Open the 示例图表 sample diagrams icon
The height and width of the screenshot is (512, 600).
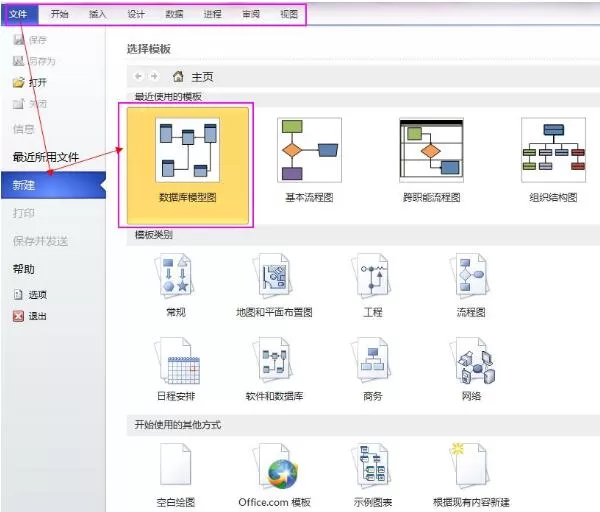coord(372,465)
